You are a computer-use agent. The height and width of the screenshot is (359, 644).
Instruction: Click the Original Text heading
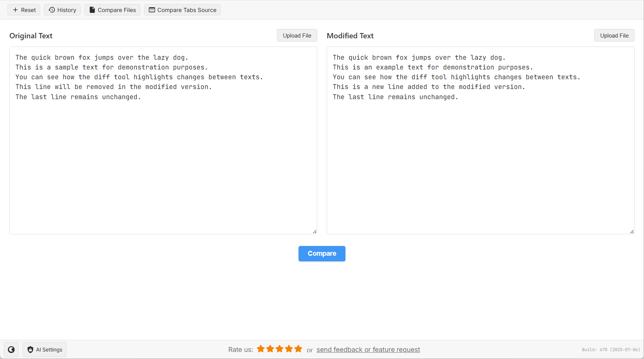tap(31, 36)
